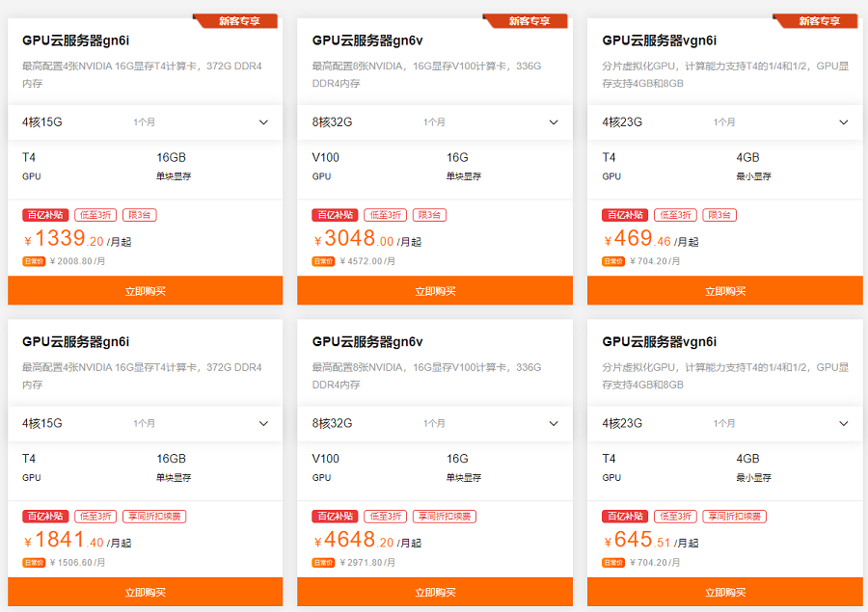Expand 8核32G dropdown in the ¥4648.20 card

(x=435, y=423)
